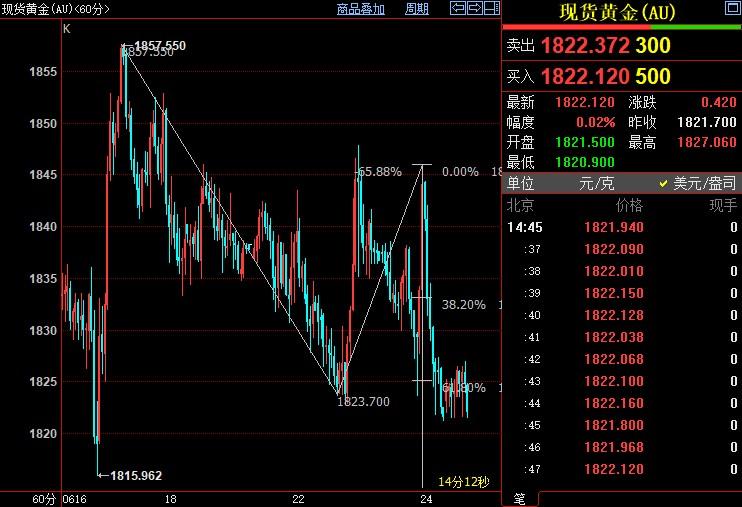The image size is (742, 507).
Task: Switch to the 笔 tick tab
Action: point(519,498)
